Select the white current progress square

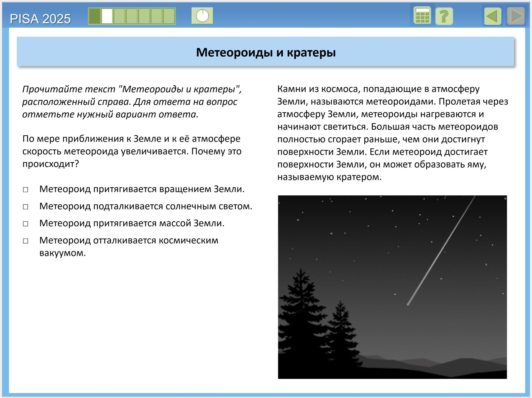click(107, 16)
